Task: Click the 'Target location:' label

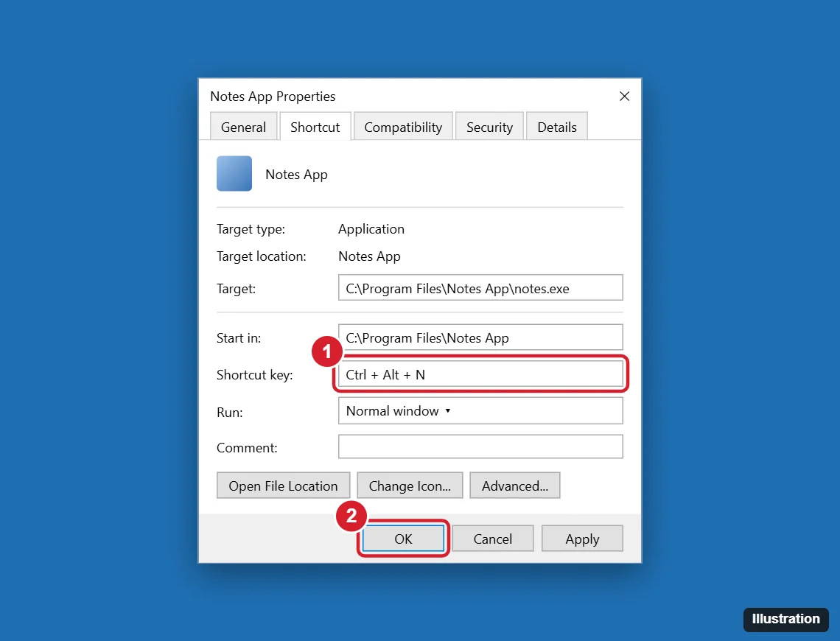Action: point(261,256)
